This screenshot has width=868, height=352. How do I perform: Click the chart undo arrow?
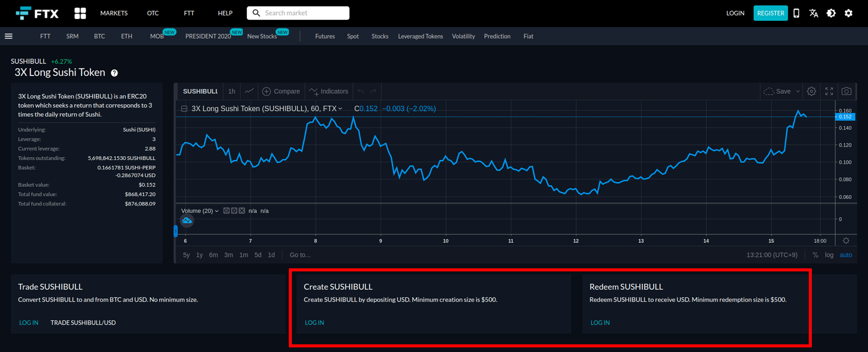pos(361,91)
